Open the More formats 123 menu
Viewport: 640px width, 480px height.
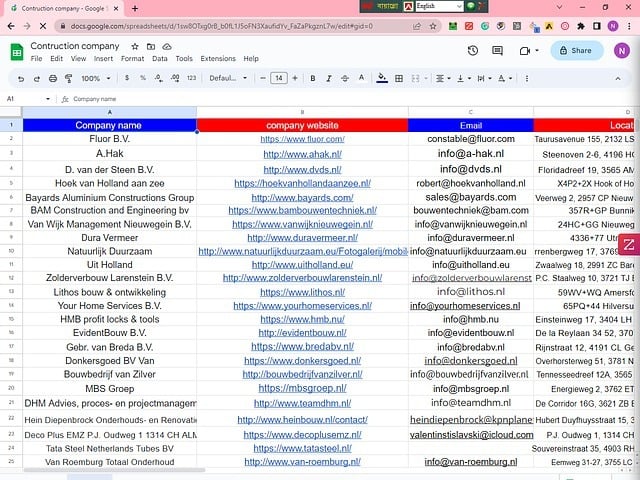coord(191,78)
